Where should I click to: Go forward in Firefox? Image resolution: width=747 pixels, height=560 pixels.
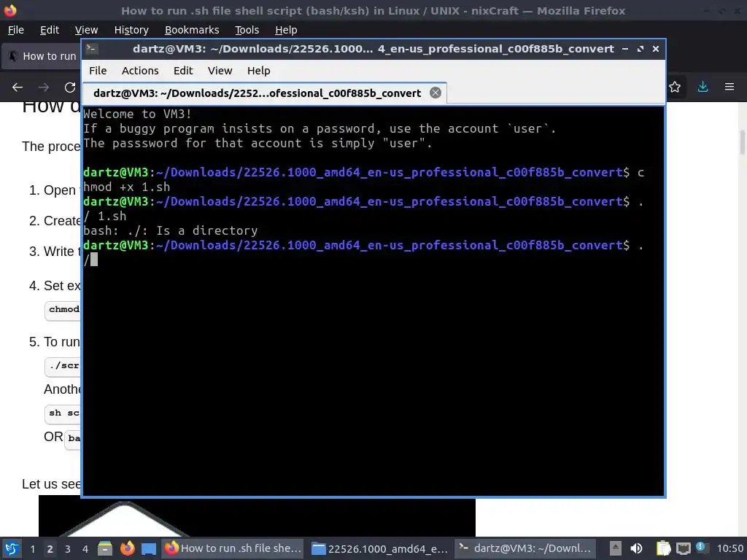(x=44, y=87)
